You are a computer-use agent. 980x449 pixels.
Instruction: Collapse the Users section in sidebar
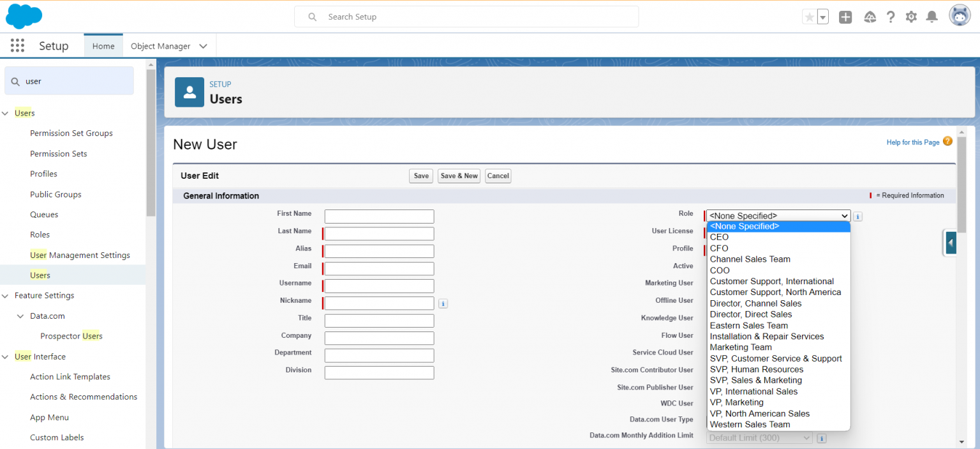5,113
